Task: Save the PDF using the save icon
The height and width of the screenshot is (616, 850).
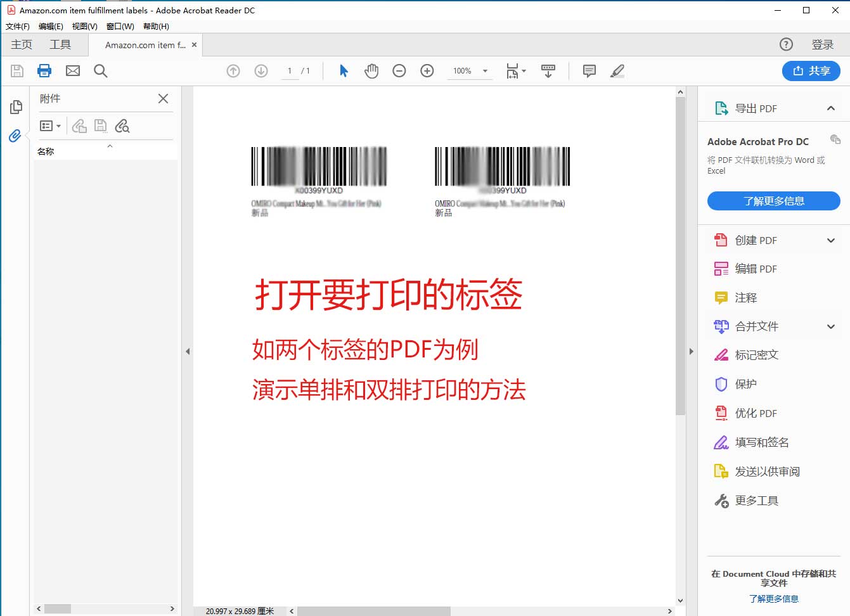Action: click(x=17, y=71)
